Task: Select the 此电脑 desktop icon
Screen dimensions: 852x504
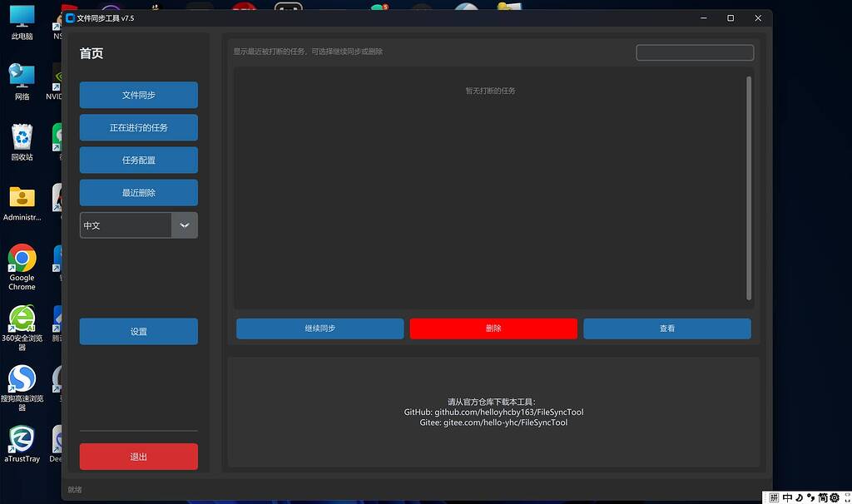Action: [x=22, y=22]
